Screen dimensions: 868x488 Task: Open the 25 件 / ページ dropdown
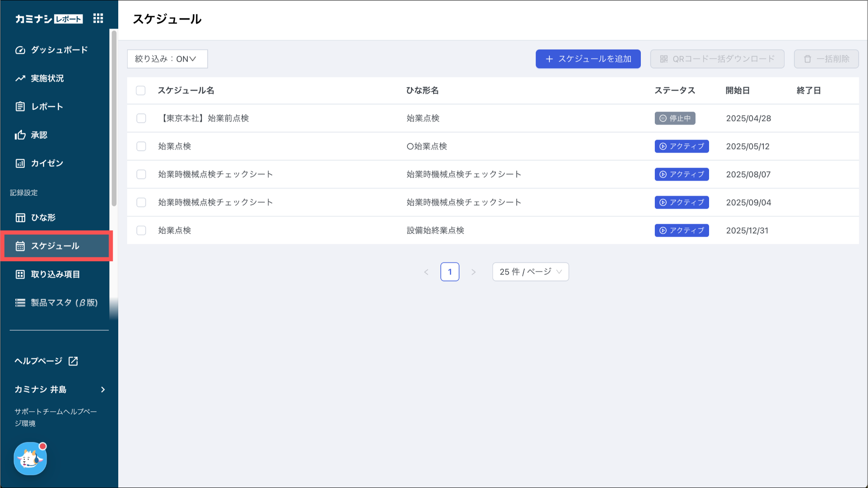click(530, 272)
